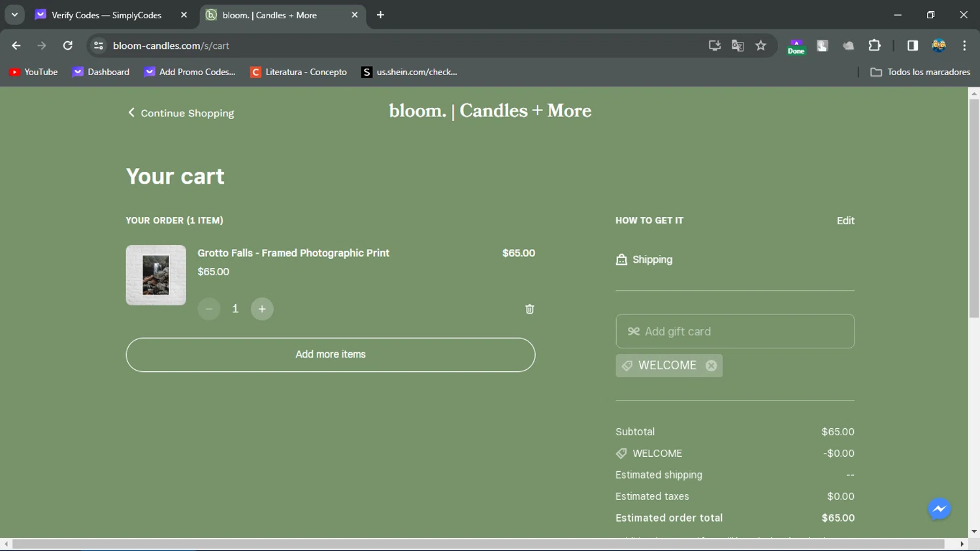Image resolution: width=980 pixels, height=551 pixels.
Task: Open Todos los marcadores folder
Action: (x=921, y=72)
